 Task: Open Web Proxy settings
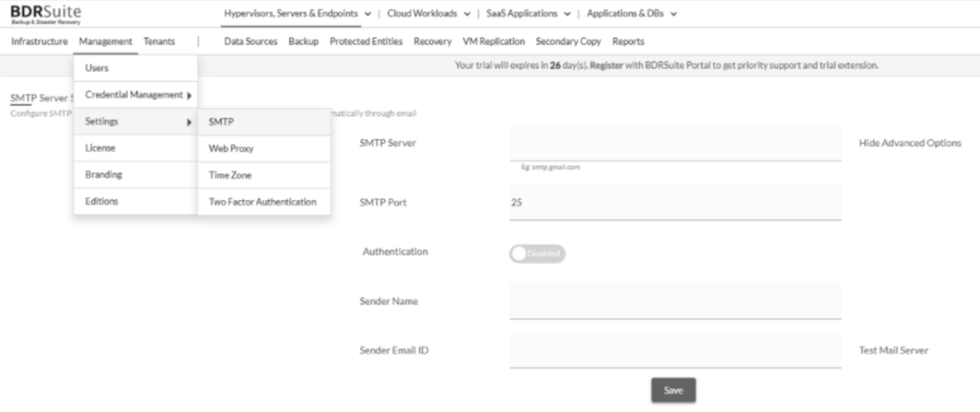[x=264, y=148]
